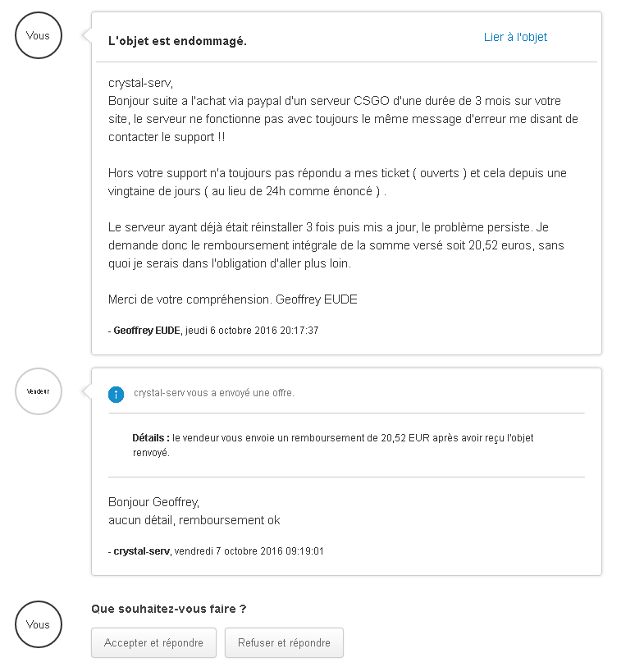Click the blue info icon beside the offer notice

click(116, 395)
